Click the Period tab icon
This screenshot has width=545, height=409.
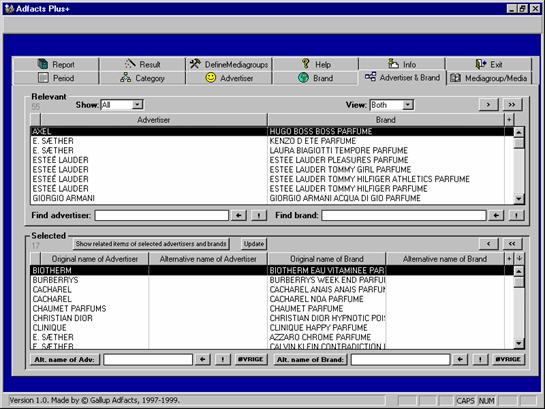tap(43, 78)
